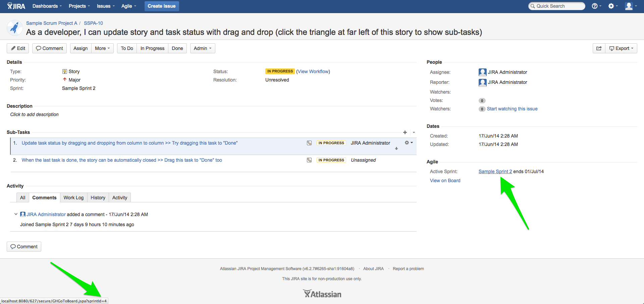This screenshot has height=304, width=644.
Task: Click the IN PROGRESS status lozenge in Details
Action: point(280,71)
